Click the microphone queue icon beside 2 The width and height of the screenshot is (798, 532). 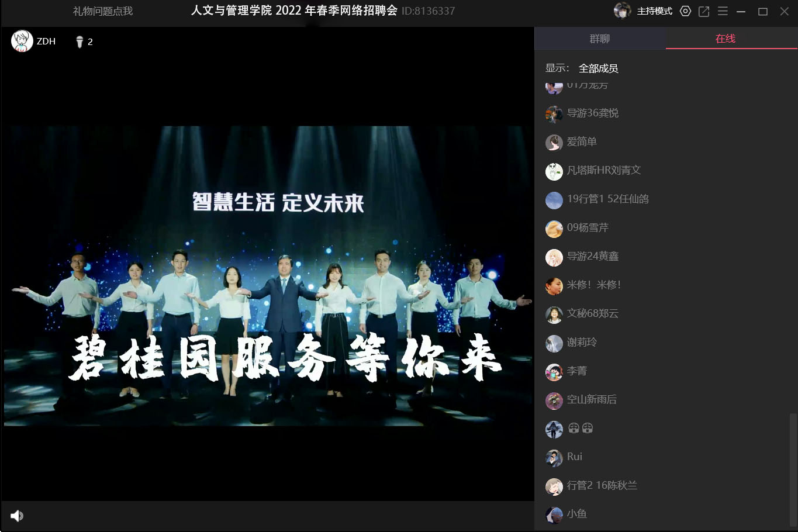coord(80,42)
